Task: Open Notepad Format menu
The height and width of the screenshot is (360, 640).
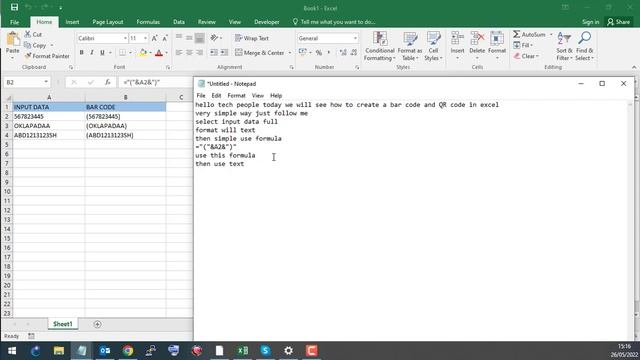Action: pos(236,96)
